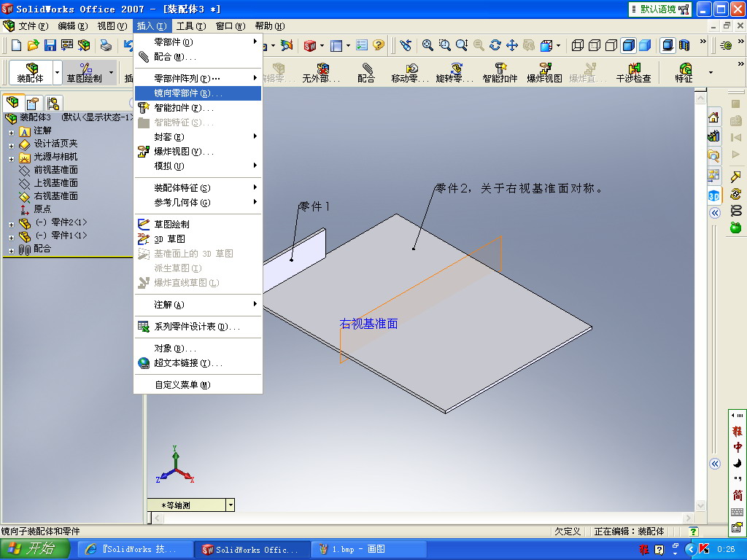Screen dimensions: 747x560
Task: Open dropdown arrow next to 装配体 button
Action: pyautogui.click(x=57, y=72)
